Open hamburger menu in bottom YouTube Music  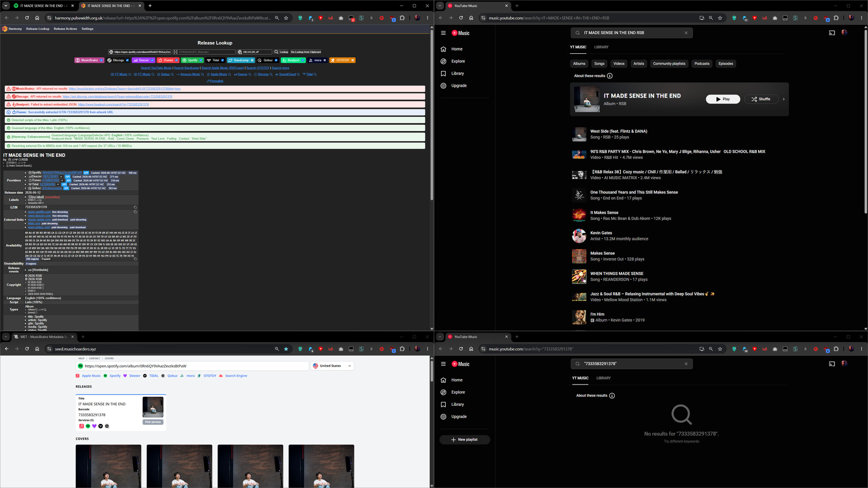coord(443,364)
